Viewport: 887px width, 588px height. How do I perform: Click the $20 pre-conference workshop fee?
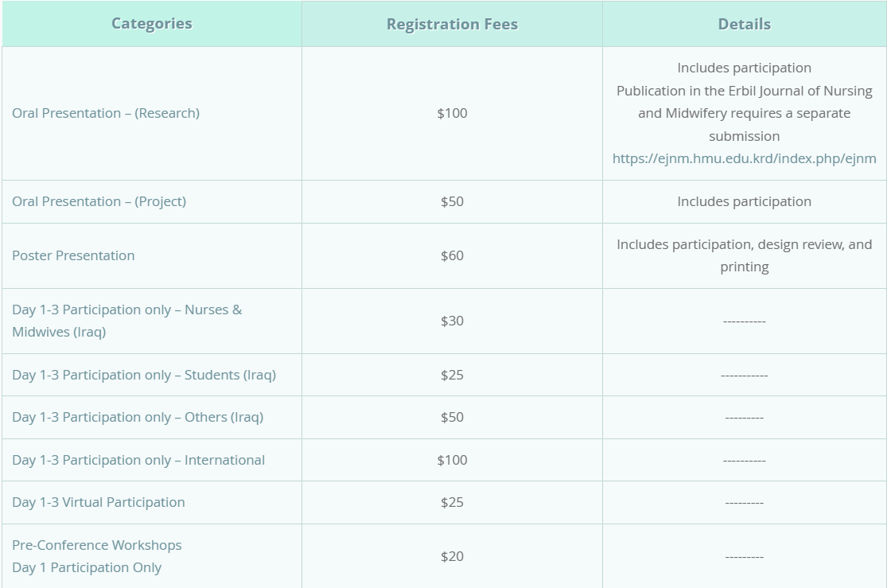452,556
